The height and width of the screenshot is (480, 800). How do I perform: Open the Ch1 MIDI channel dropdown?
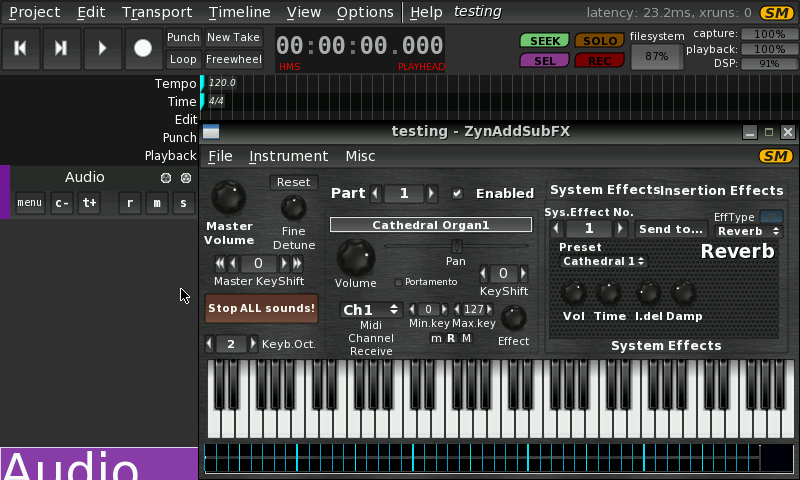[371, 310]
